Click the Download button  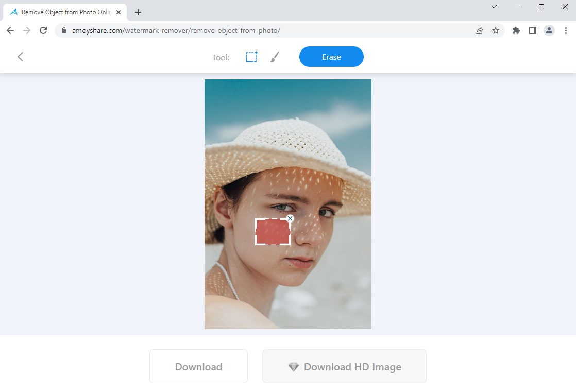[x=198, y=367]
